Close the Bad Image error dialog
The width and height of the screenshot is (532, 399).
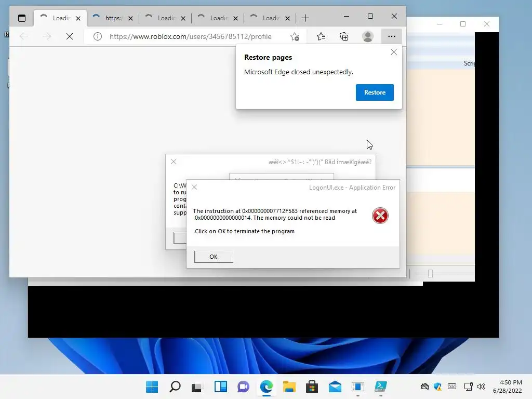tap(174, 162)
